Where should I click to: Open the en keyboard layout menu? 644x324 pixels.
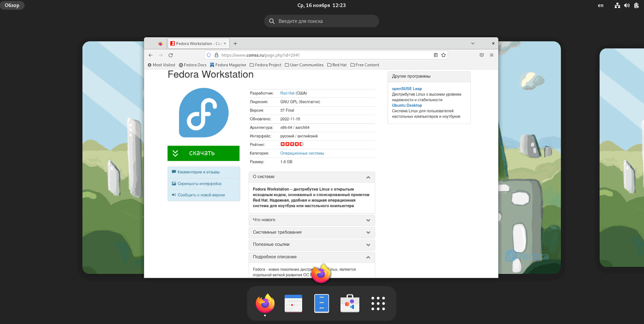601,6
